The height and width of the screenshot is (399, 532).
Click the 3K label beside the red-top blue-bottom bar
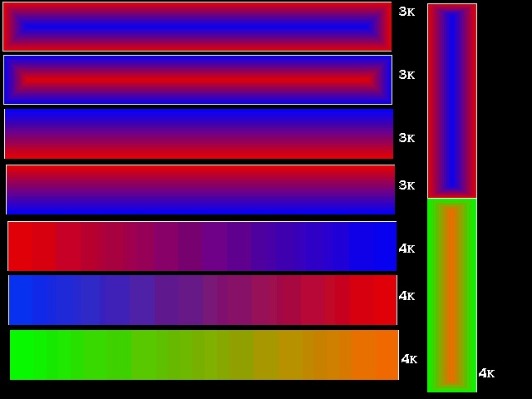tap(406, 185)
